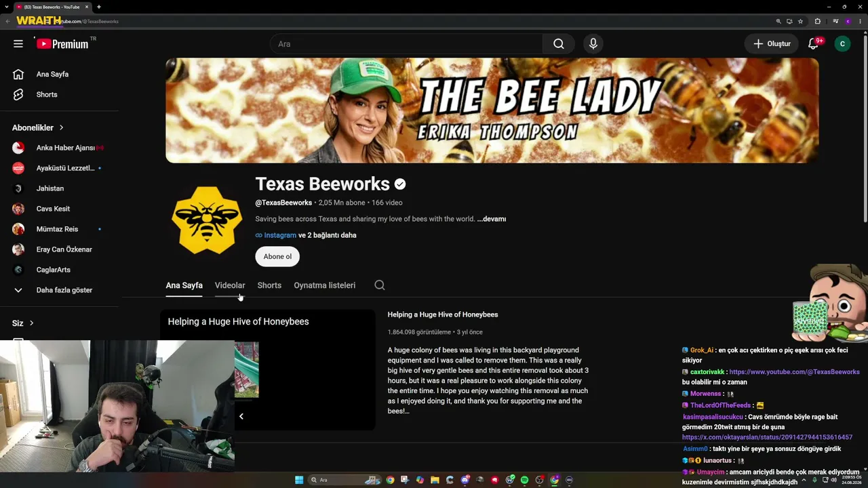The width and height of the screenshot is (868, 488).
Task: Start voice search with the microphone
Action: click(593, 44)
